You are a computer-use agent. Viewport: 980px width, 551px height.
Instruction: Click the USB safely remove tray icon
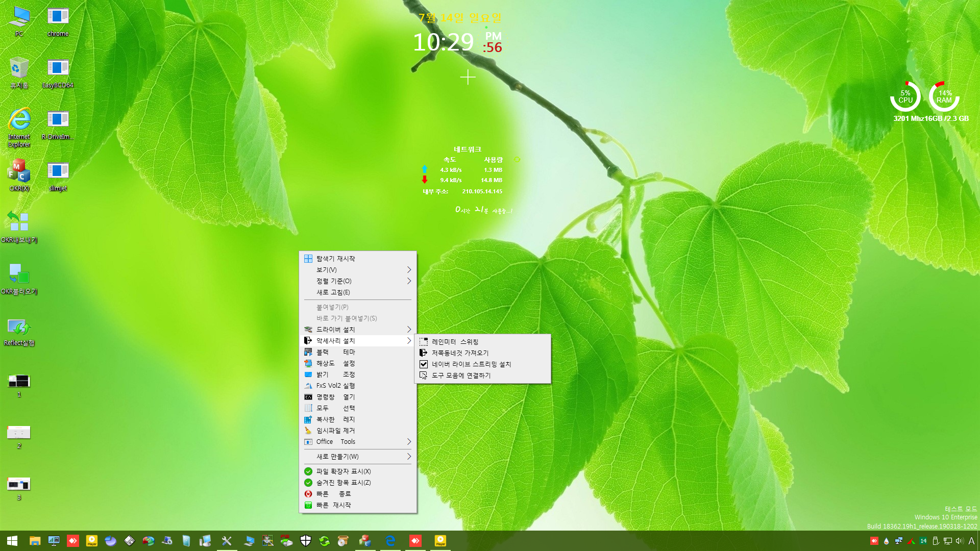pyautogui.click(x=936, y=541)
